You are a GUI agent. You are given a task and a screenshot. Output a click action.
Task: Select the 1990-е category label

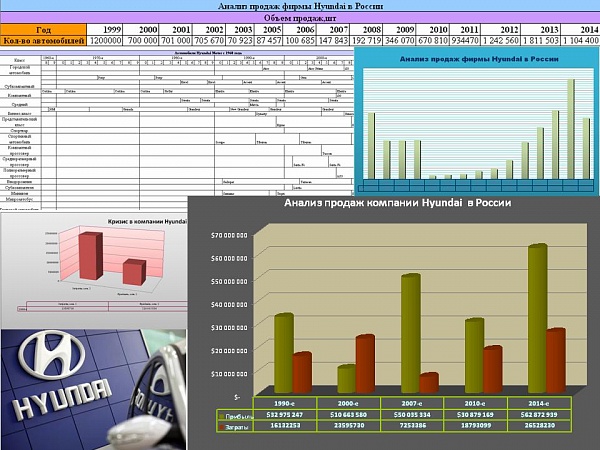285,402
